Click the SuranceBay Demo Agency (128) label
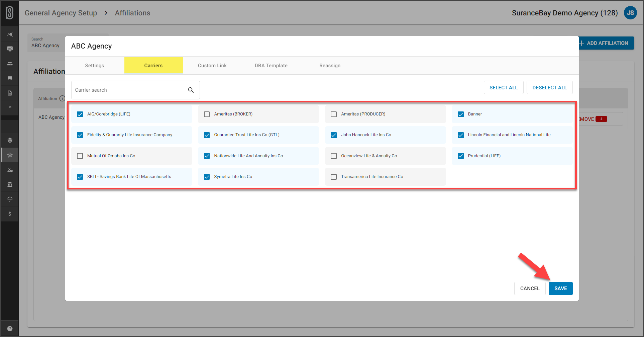The width and height of the screenshot is (644, 337). tap(565, 13)
